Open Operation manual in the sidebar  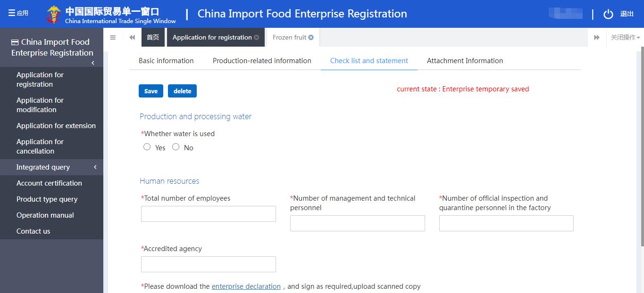[x=45, y=215]
